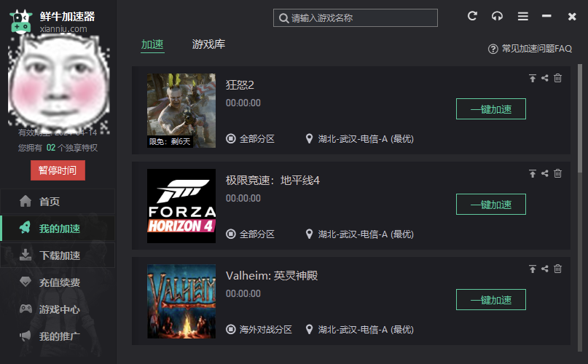The image size is (588, 364).
Task: Pin 狂怒2 to top of list
Action: click(533, 78)
